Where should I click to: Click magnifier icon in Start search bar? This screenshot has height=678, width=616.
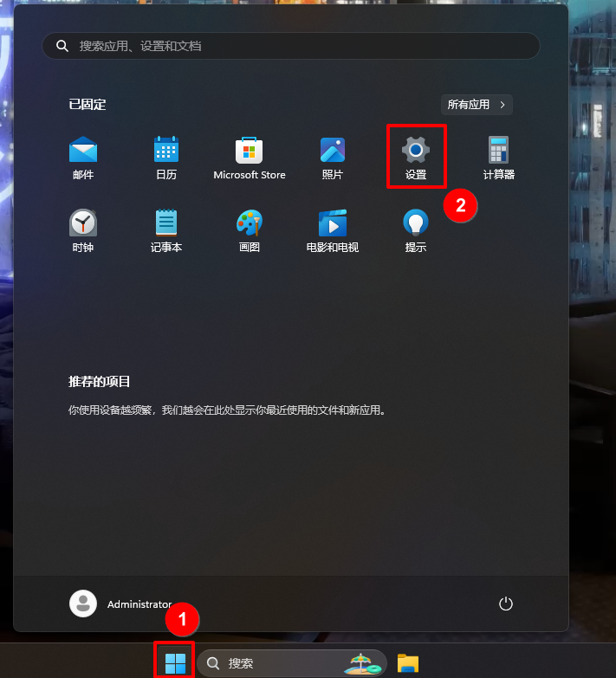62,46
